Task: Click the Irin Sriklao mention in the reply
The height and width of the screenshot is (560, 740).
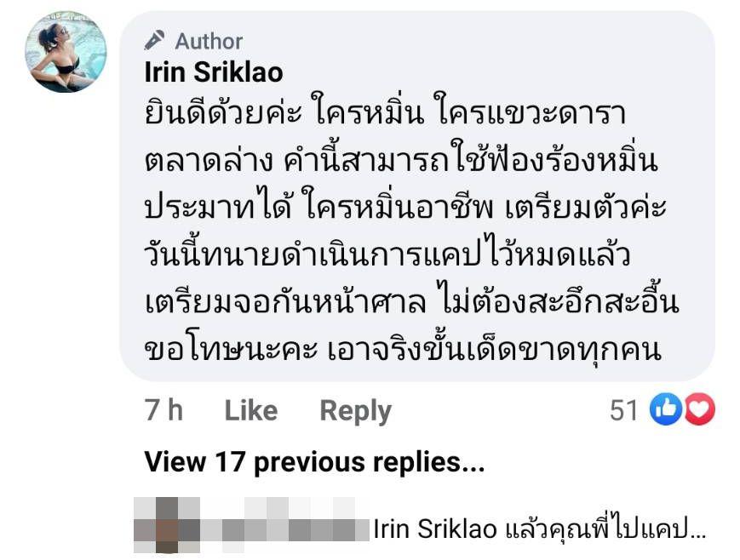Action: pyautogui.click(x=435, y=529)
